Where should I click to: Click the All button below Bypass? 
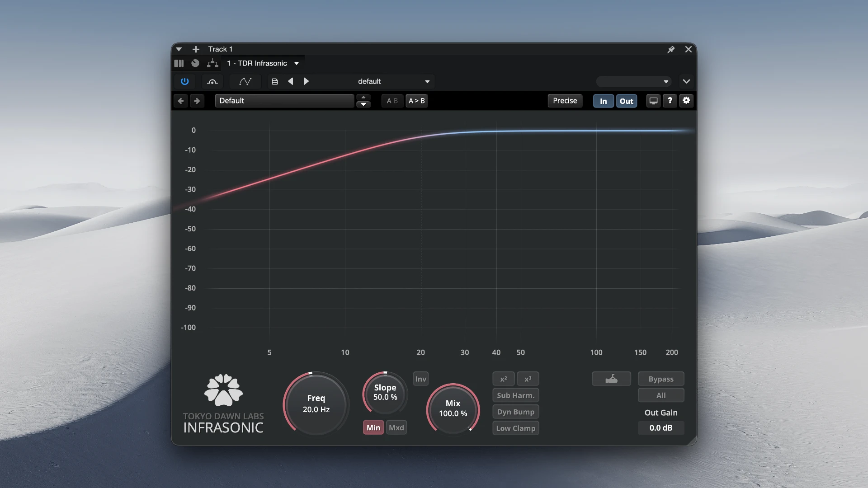click(x=661, y=395)
